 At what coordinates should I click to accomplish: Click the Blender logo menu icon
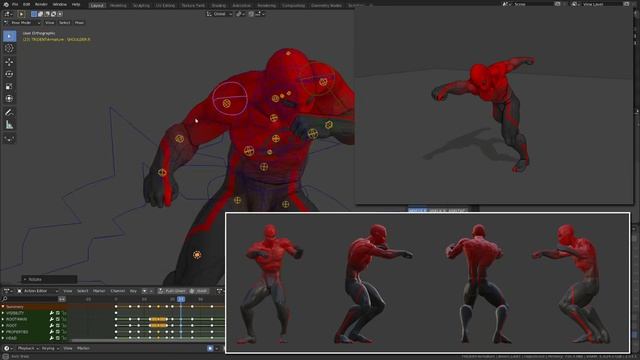pos(6,4)
